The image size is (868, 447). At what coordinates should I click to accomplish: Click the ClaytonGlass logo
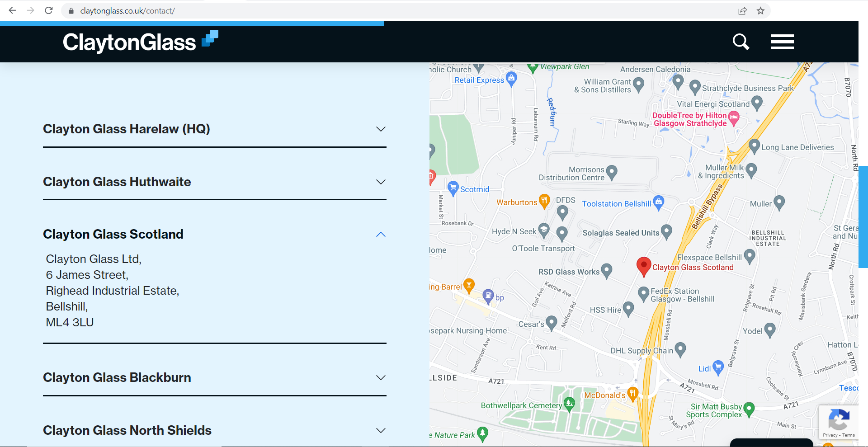tap(141, 42)
